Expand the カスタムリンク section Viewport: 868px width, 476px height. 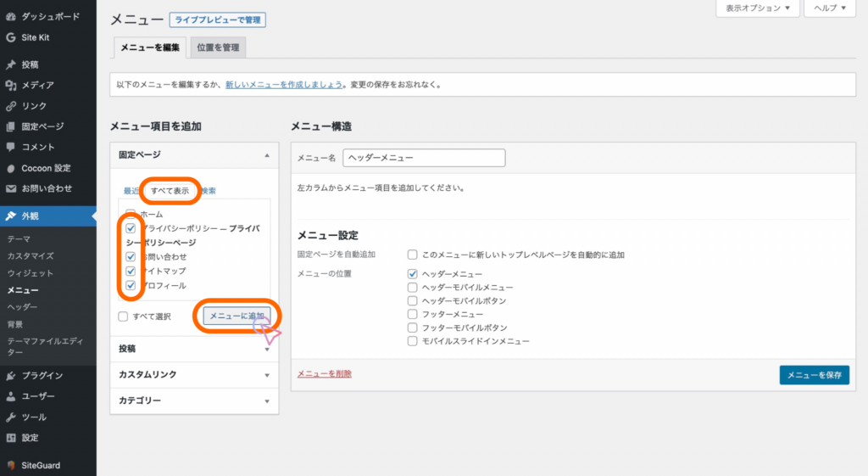pos(194,375)
